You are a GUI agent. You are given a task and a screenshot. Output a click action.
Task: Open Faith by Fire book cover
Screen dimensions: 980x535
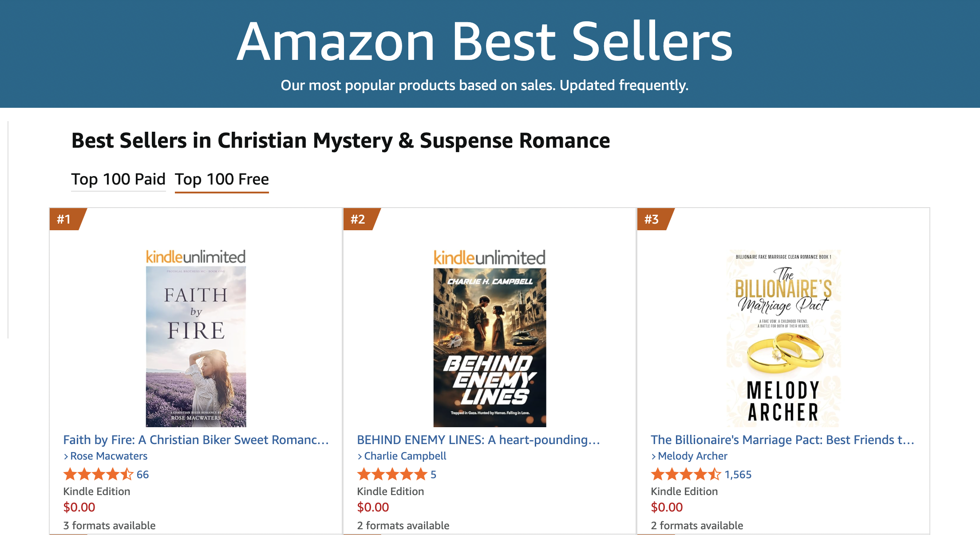tap(196, 339)
